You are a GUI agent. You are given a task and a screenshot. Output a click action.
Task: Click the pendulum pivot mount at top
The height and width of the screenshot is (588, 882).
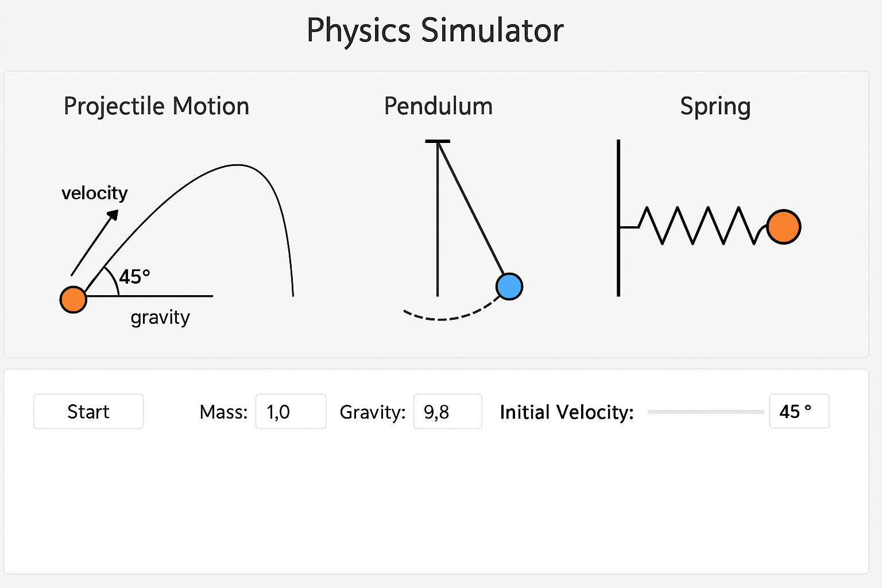(438, 141)
